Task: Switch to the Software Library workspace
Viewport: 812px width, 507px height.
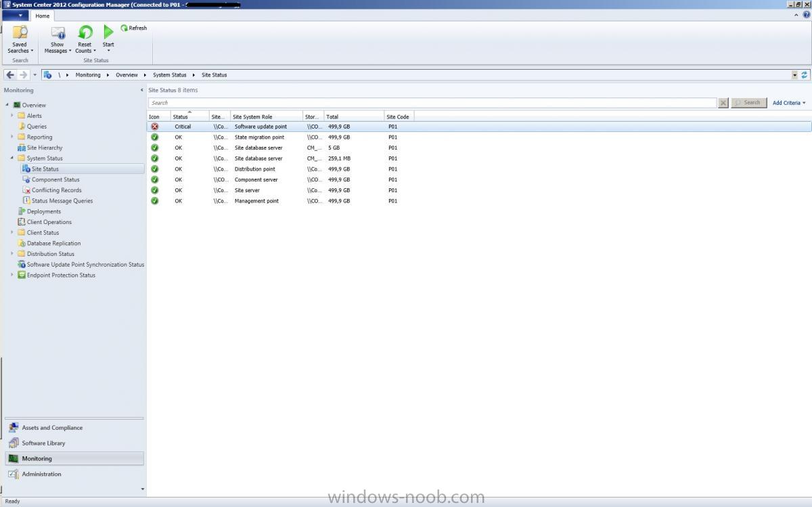Action: [x=74, y=443]
